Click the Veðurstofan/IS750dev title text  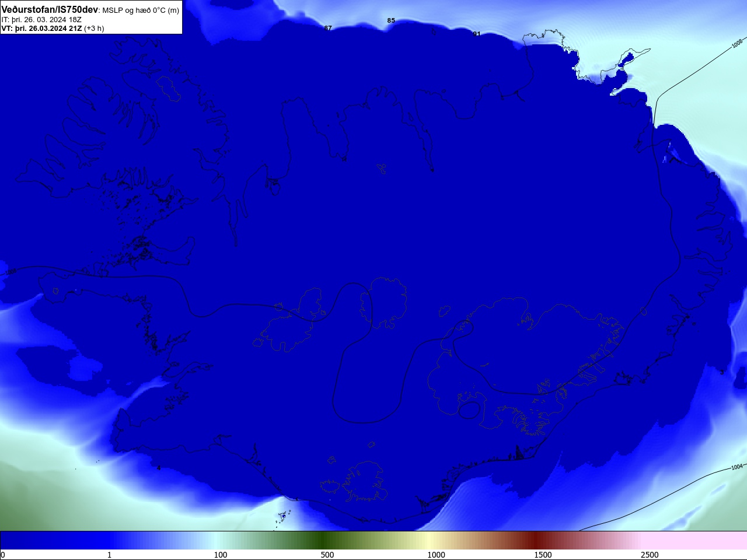[x=50, y=9]
